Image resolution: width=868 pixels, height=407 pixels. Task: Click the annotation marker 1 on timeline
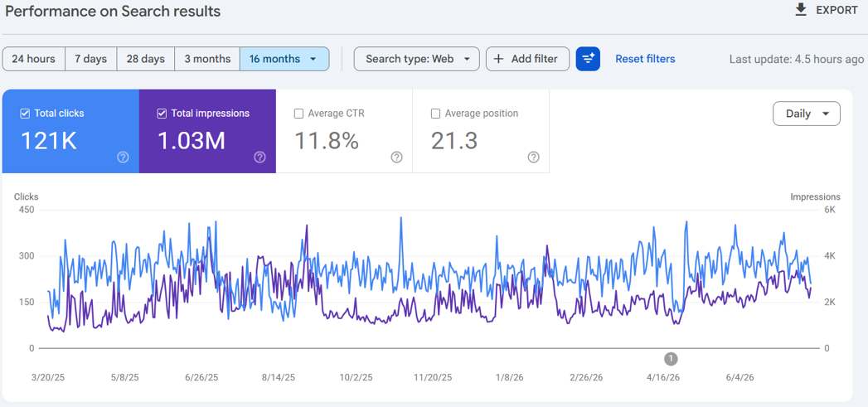pyautogui.click(x=671, y=359)
